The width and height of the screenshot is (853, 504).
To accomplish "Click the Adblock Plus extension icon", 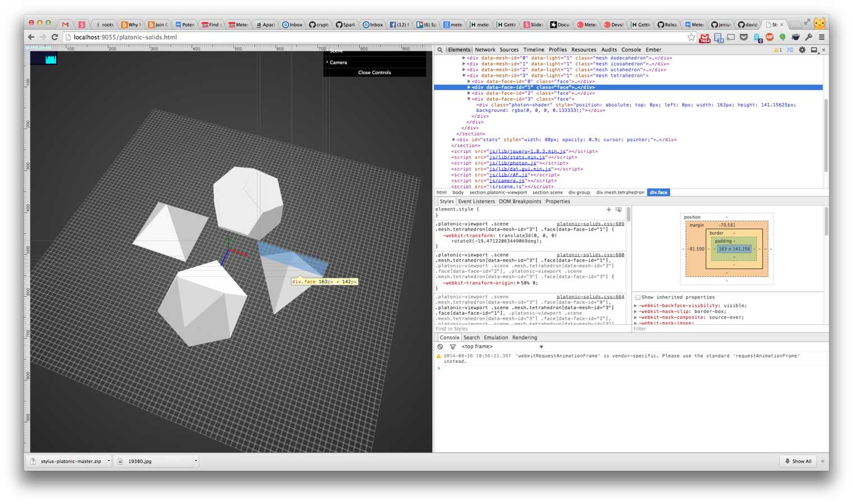I will coord(769,37).
